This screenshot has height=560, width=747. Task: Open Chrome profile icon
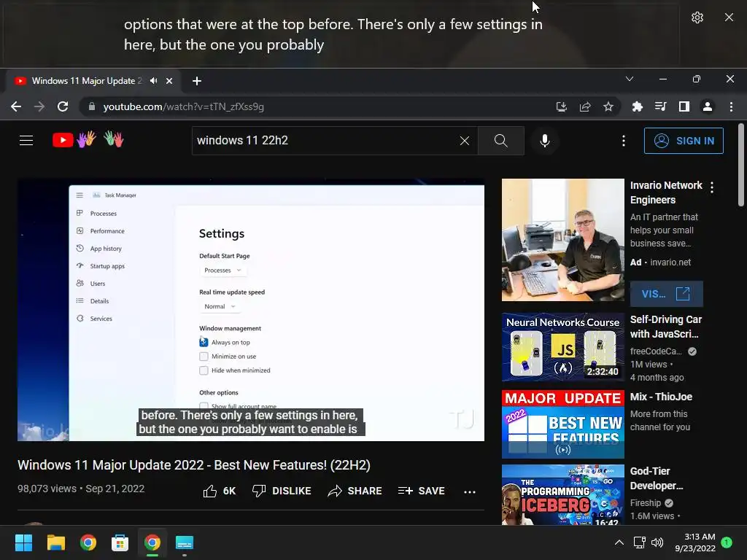pos(708,106)
